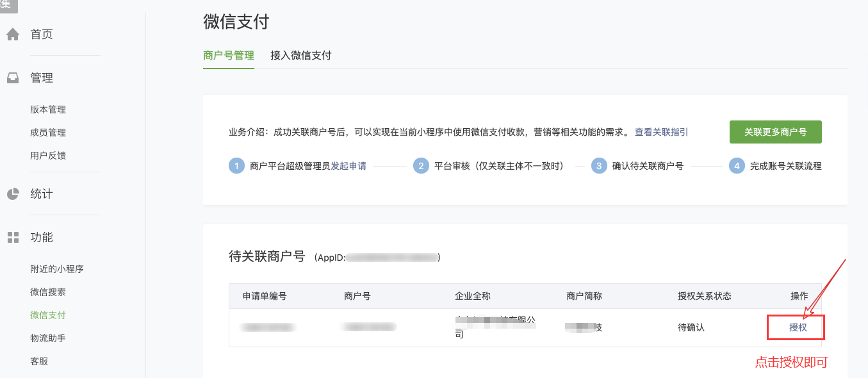This screenshot has width=868, height=378.
Task: Click 待关联商户号 section title
Action: click(x=267, y=257)
